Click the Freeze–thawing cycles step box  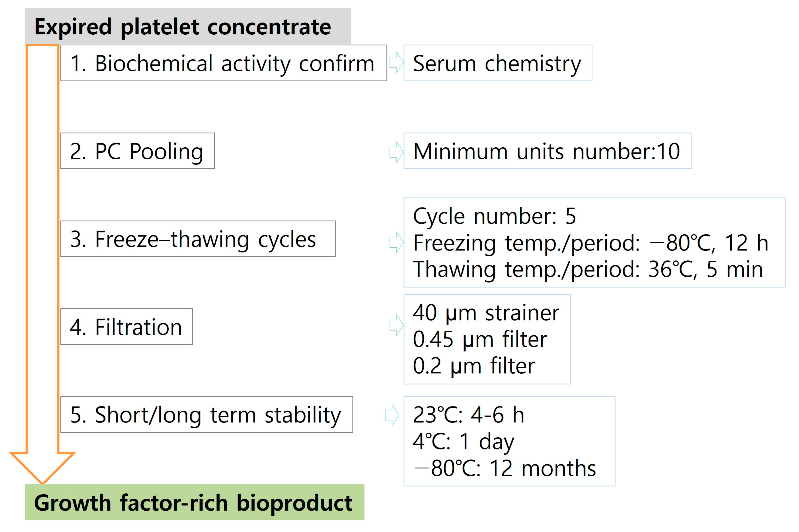[x=198, y=239]
